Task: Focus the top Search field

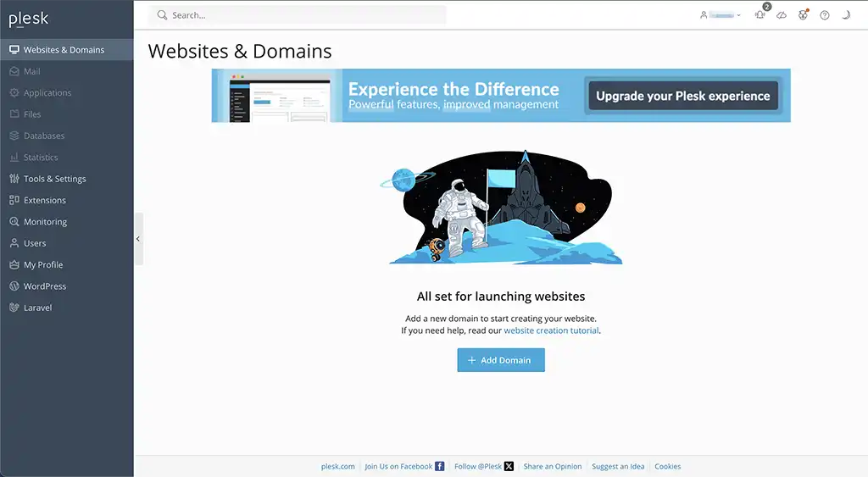Action: [298, 15]
